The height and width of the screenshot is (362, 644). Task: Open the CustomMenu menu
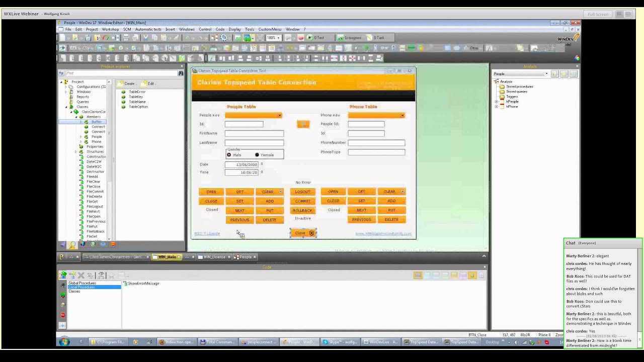(x=270, y=30)
